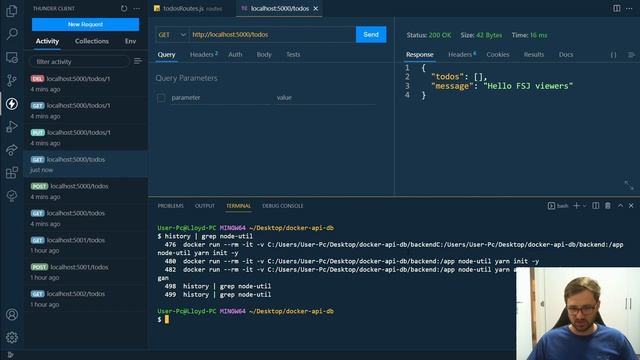Switch to the OUTPUT panel tab

point(205,206)
